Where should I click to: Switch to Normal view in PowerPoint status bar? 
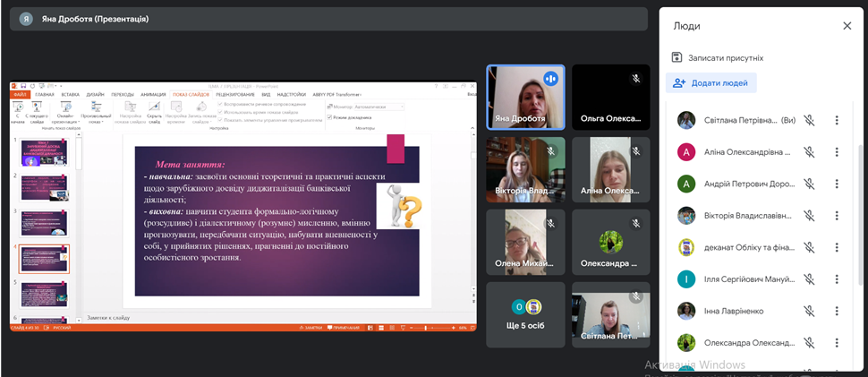click(x=372, y=328)
